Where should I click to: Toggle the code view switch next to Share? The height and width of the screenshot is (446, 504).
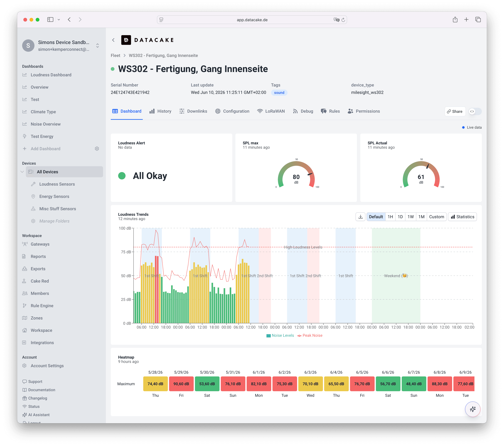click(x=475, y=111)
